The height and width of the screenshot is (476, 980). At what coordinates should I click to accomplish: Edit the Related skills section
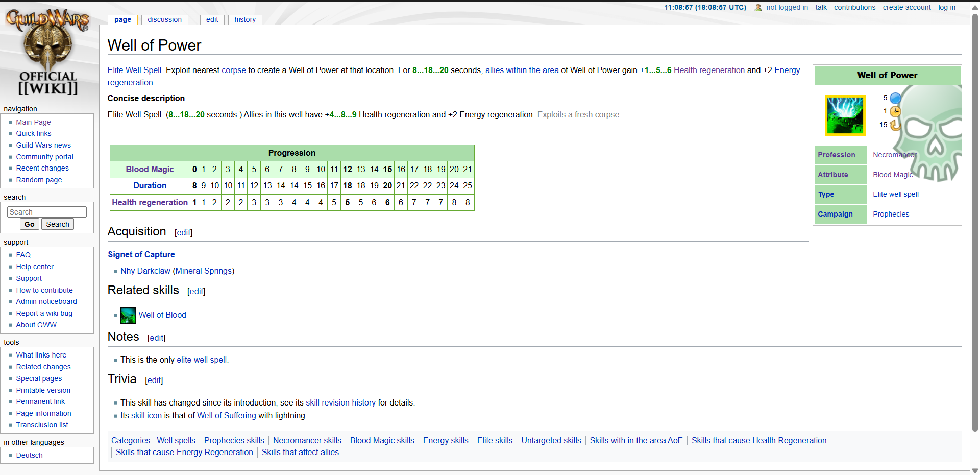pyautogui.click(x=197, y=291)
